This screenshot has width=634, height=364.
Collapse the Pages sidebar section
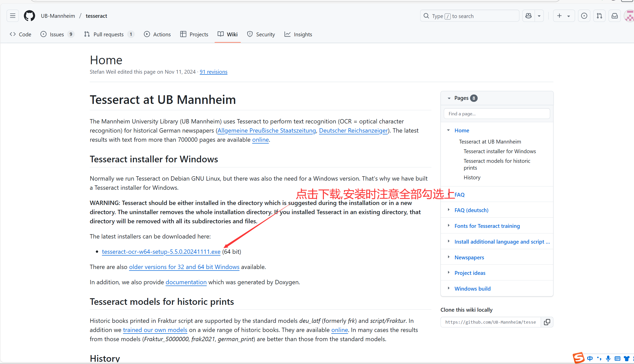pos(449,98)
